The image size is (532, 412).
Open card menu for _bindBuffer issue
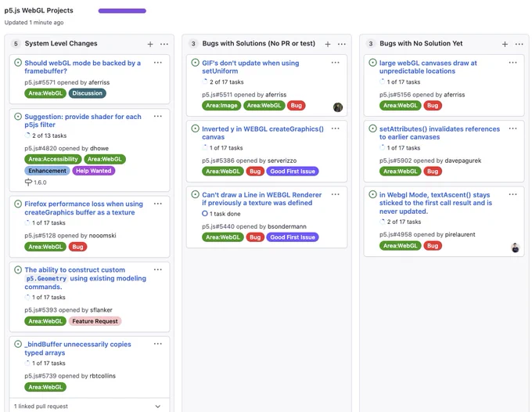158,344
